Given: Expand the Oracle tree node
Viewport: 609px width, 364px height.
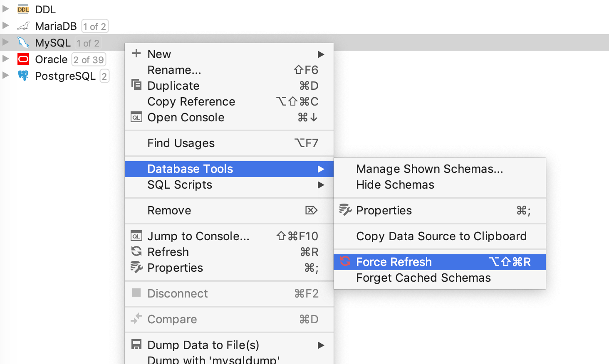Looking at the screenshot, I should [x=5, y=59].
